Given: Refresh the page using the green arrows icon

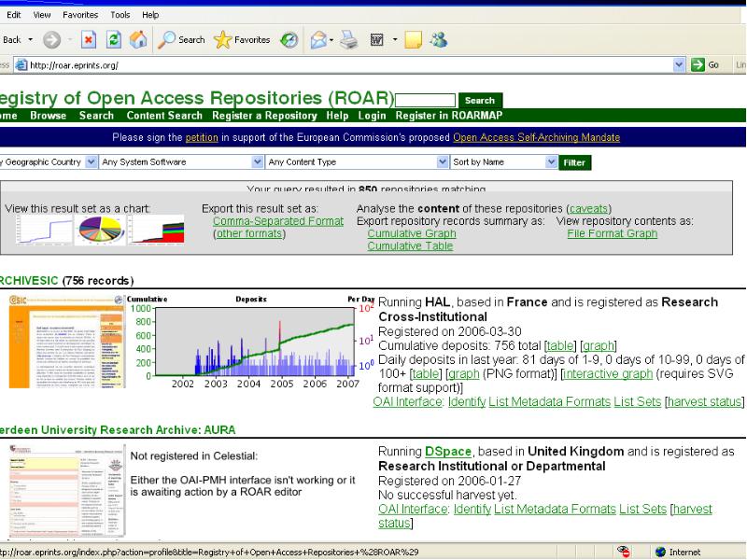Looking at the screenshot, I should (113, 40).
